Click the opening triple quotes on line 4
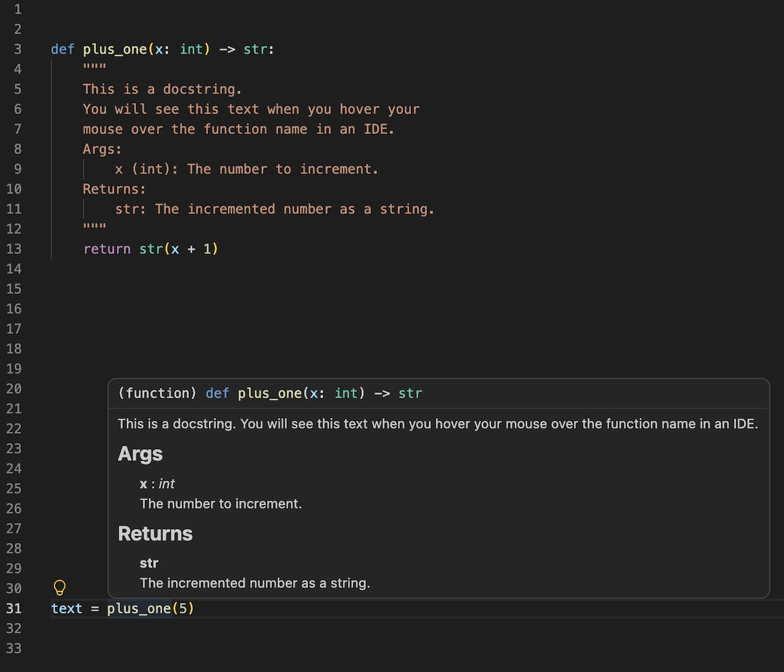The height and width of the screenshot is (672, 784). click(x=95, y=66)
